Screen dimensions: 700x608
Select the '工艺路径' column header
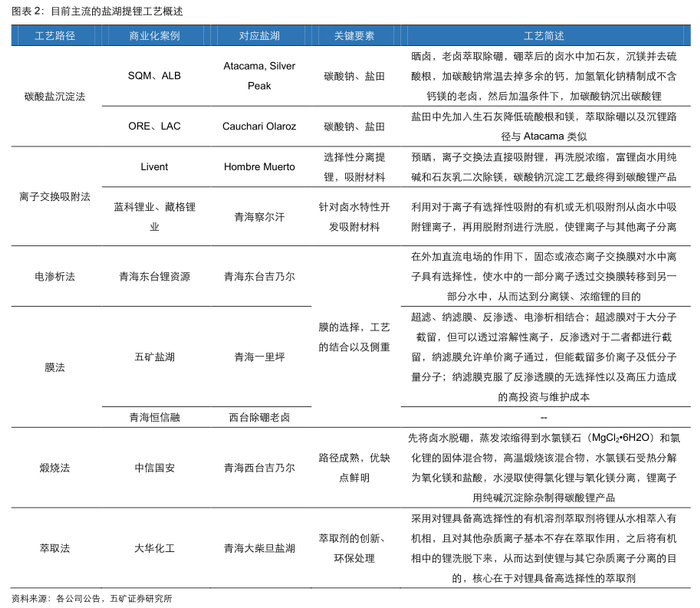click(x=55, y=36)
